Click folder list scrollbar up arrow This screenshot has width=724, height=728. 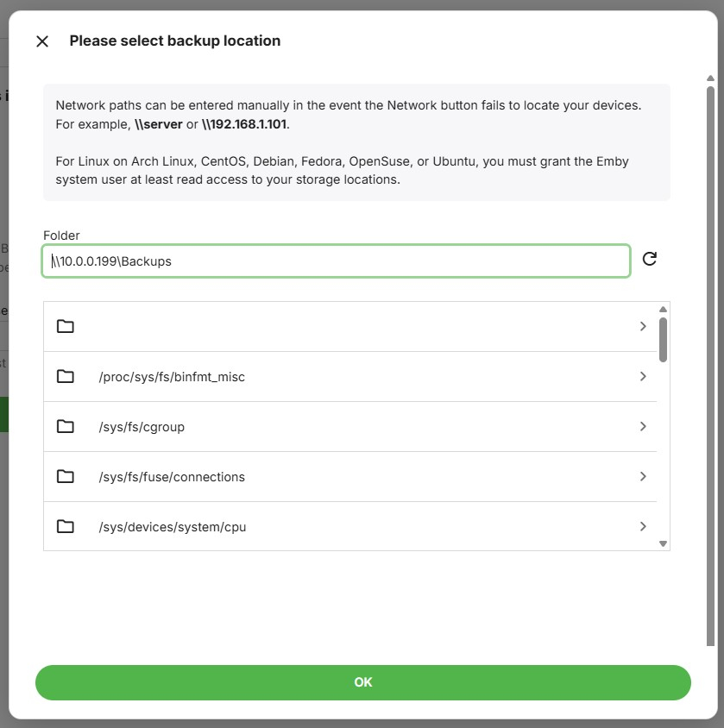click(664, 309)
